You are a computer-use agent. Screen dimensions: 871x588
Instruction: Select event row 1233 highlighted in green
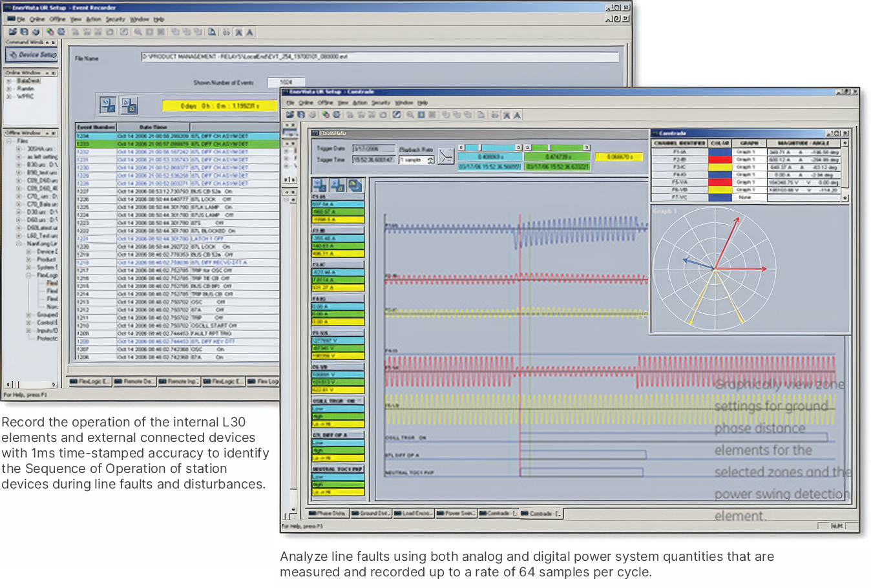[x=176, y=144]
